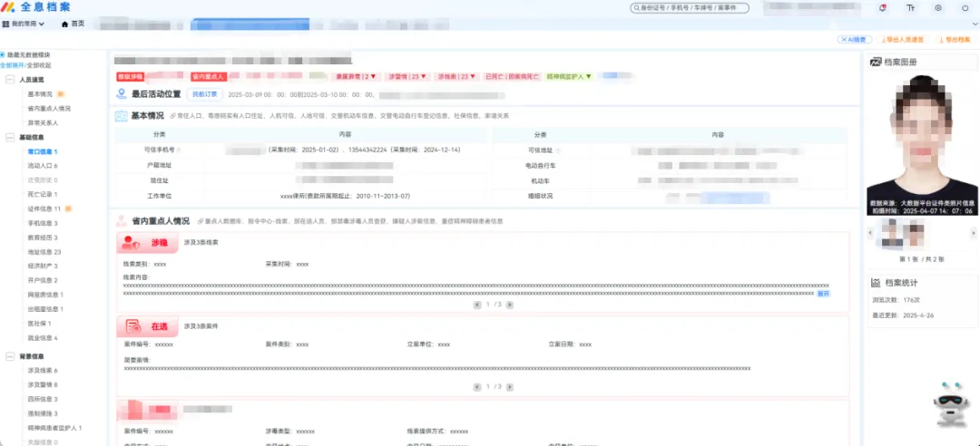The height and width of the screenshot is (446, 980).
Task: Click the 导出人员速览 button
Action: click(901, 40)
